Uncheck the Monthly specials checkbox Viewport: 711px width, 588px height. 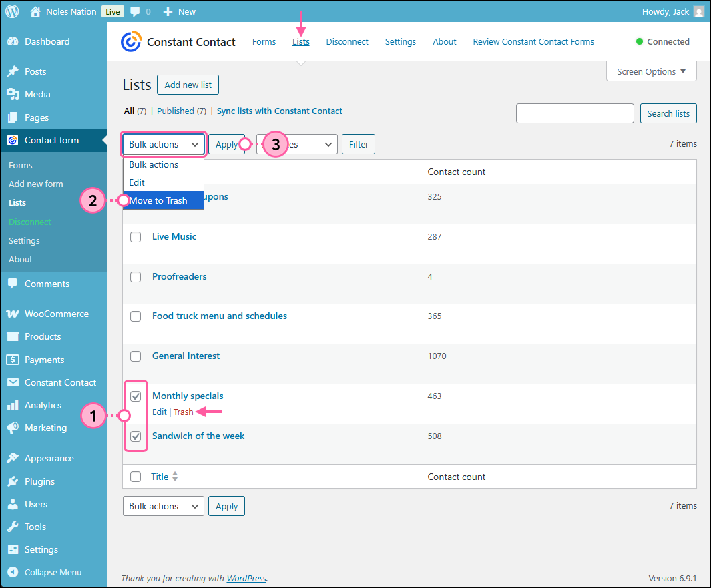pos(136,396)
